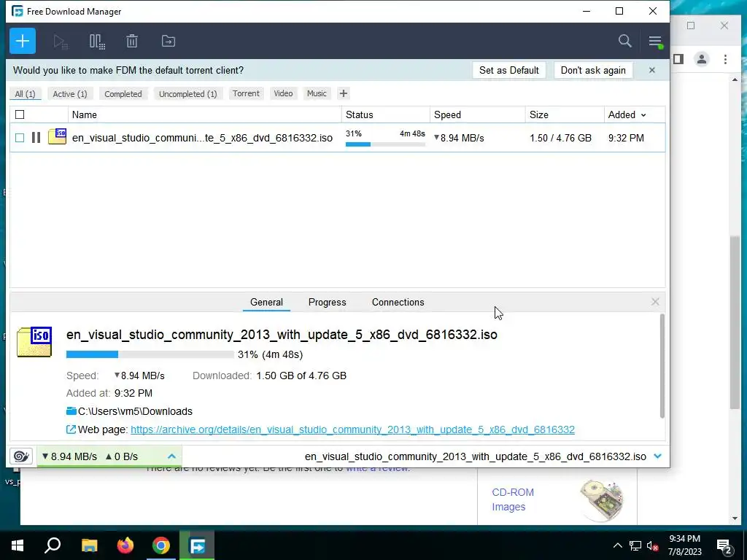Open browser profile avatar icon
Viewport: 747px width, 560px height.
pyautogui.click(x=701, y=59)
